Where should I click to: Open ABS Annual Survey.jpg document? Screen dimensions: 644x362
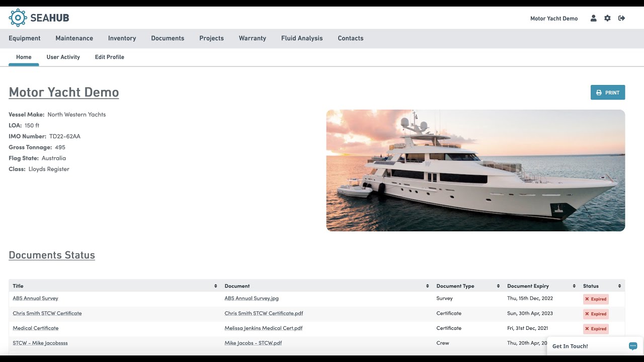tap(252, 298)
